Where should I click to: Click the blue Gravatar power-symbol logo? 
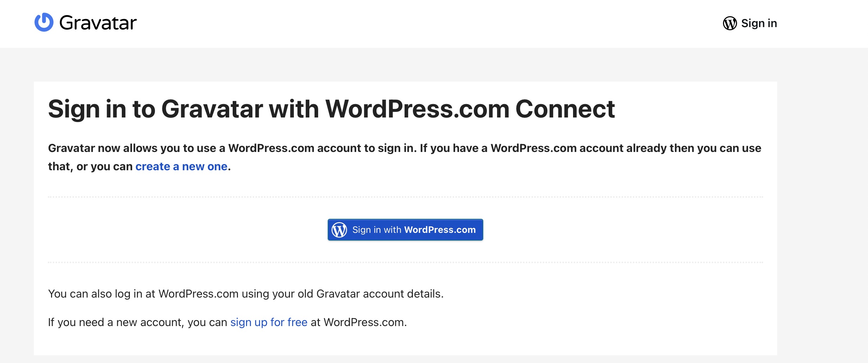(44, 22)
